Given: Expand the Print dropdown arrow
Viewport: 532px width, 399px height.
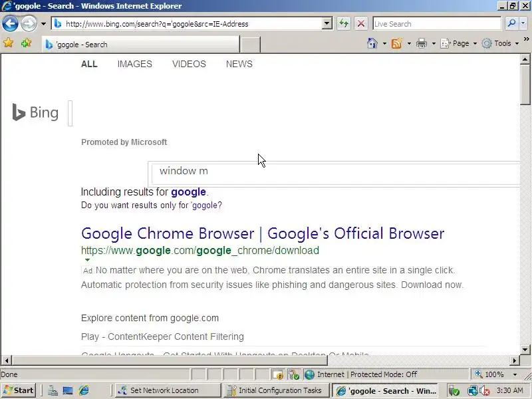Looking at the screenshot, I should coord(434,43).
